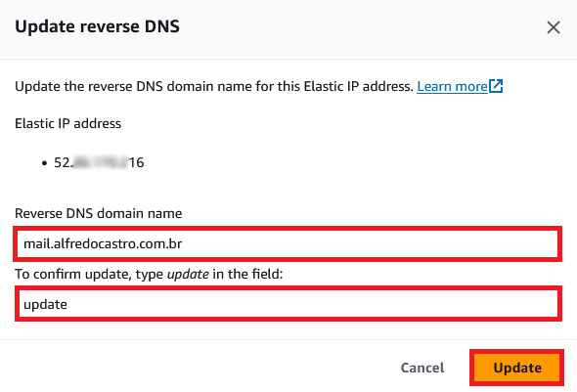This screenshot has width=577, height=392.
Task: Click the bullet point before the IP address
Action: click(45, 163)
